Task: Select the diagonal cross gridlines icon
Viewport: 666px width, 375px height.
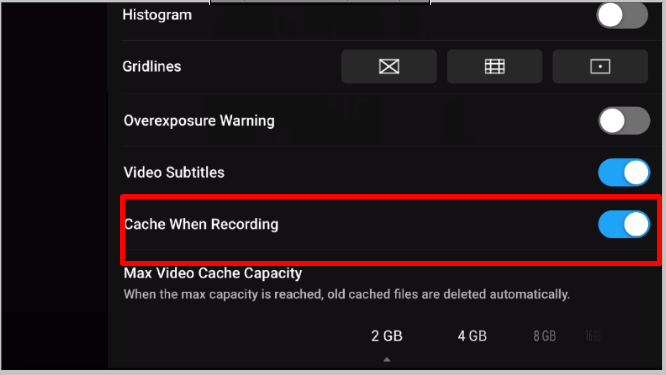Action: [x=389, y=66]
